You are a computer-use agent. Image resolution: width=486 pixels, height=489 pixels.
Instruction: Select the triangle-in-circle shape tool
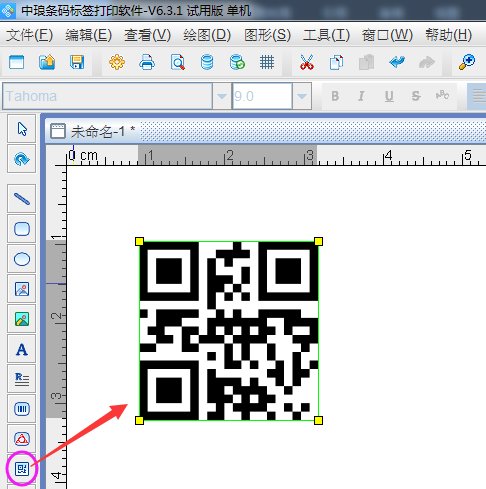tap(22, 439)
